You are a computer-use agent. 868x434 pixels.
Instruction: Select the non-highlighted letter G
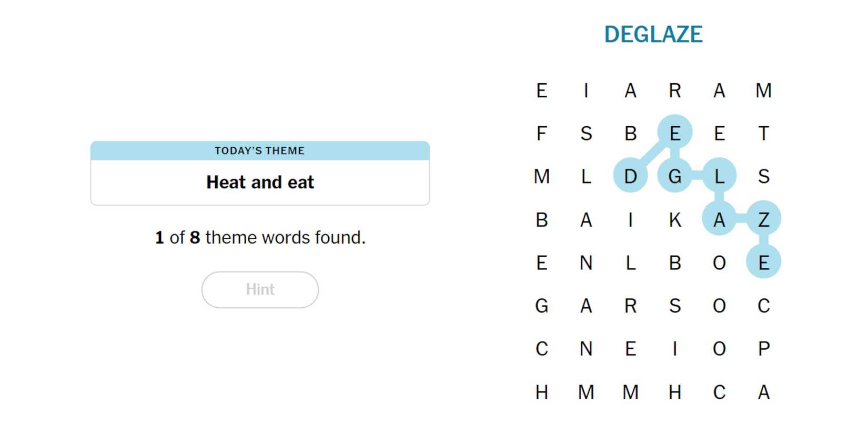[x=541, y=306]
